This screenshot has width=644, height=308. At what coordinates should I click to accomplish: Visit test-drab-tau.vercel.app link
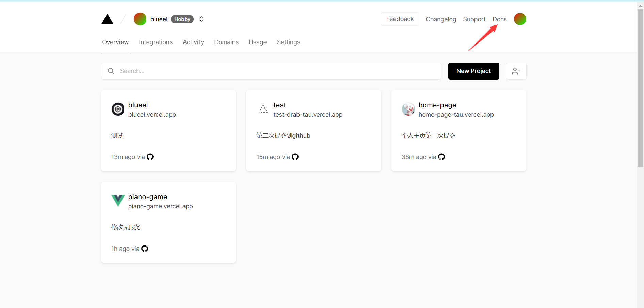tap(308, 115)
